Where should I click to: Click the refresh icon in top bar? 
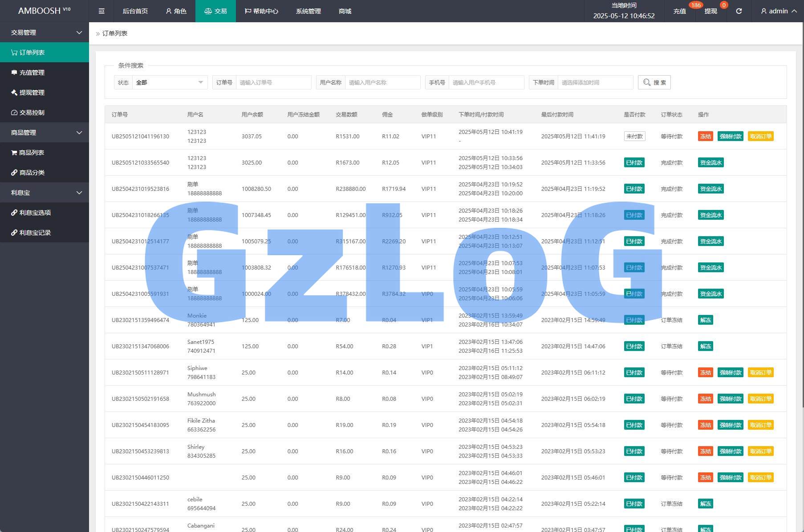[x=739, y=11]
